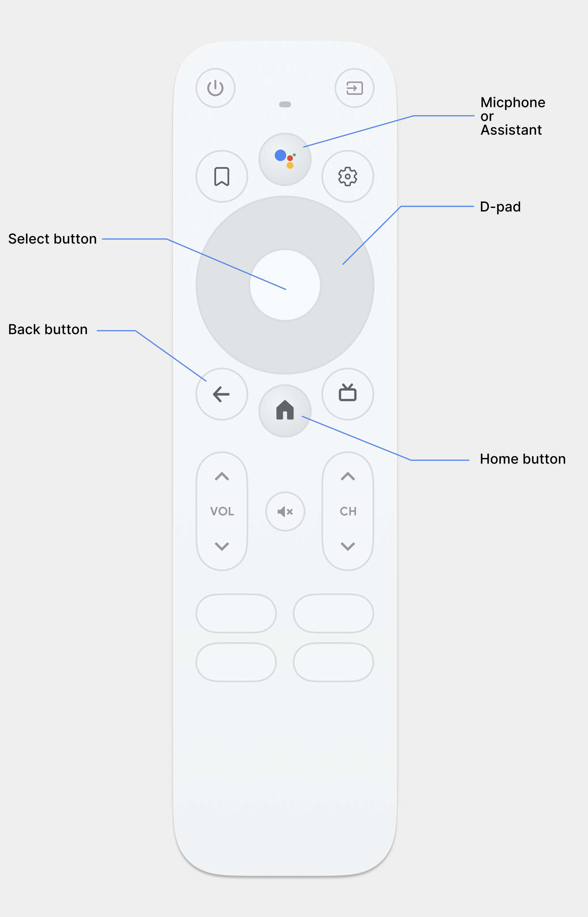Click the input source button
588x917 pixels.
coord(356,87)
